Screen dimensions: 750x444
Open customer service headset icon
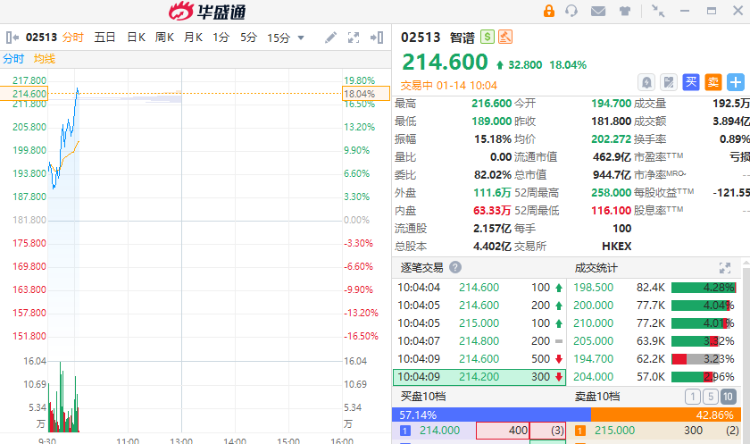572,11
